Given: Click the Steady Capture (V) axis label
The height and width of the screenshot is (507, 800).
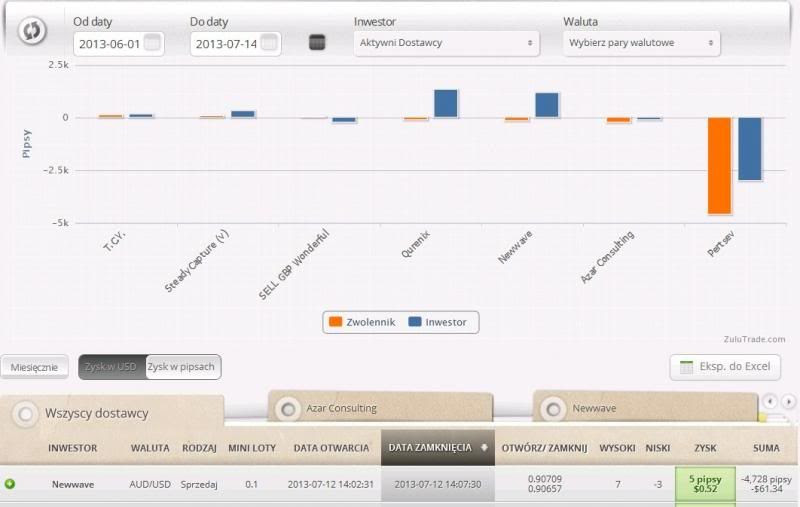Looking at the screenshot, I should 196,261.
